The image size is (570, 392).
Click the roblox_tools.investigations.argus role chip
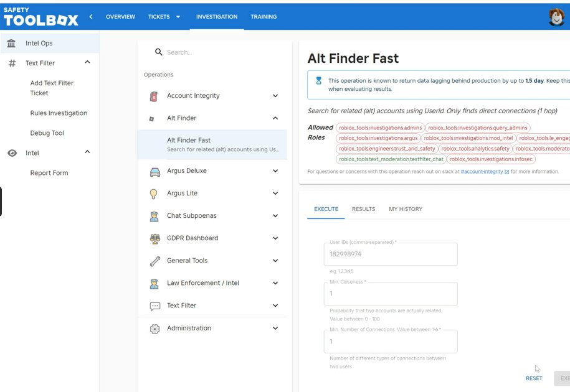point(378,138)
